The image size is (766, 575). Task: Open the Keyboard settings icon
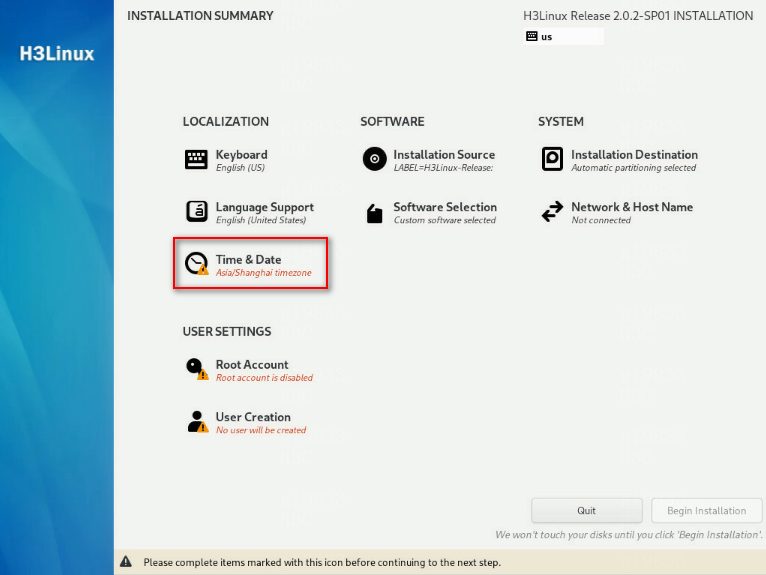[x=196, y=160]
